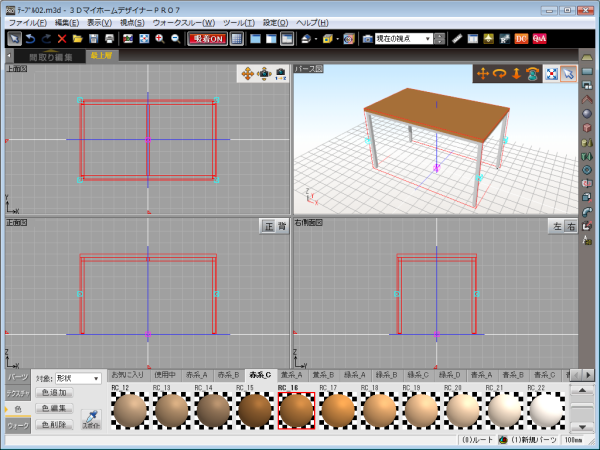Click the sphere primitive icon in right sidebar

(x=588, y=113)
